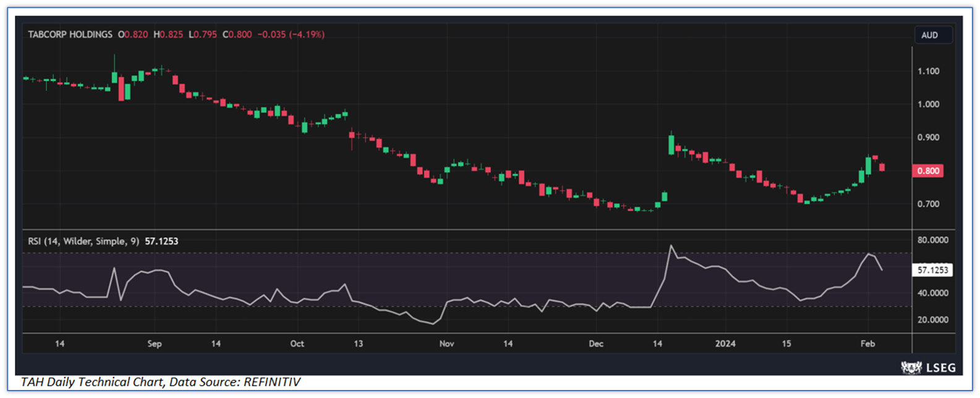Image resolution: width=980 pixels, height=398 pixels.
Task: Click the high value H0.825
Action: pyautogui.click(x=168, y=35)
